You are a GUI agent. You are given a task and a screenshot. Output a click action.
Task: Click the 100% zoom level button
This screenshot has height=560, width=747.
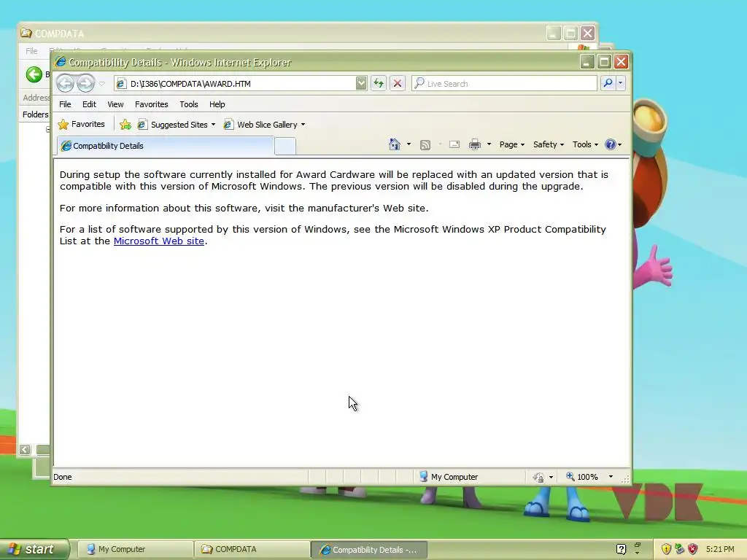click(x=581, y=477)
